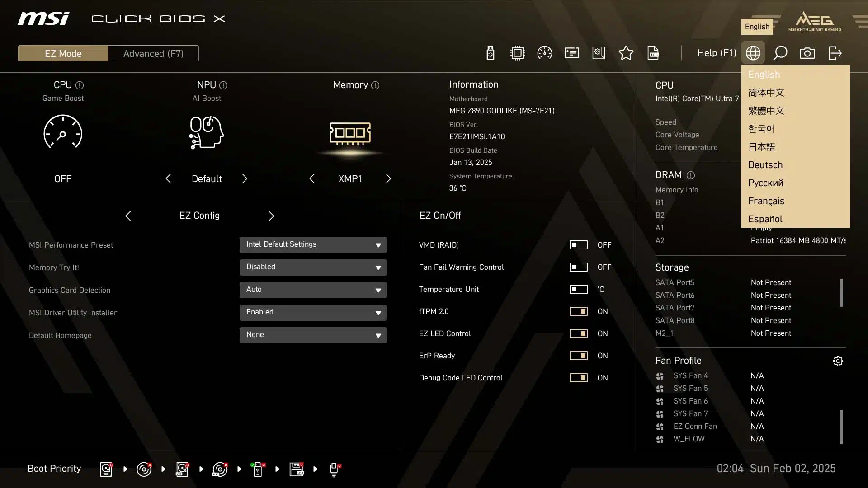The height and width of the screenshot is (488, 868).
Task: Click left chevron next to NPU Default
Action: pos(168,178)
